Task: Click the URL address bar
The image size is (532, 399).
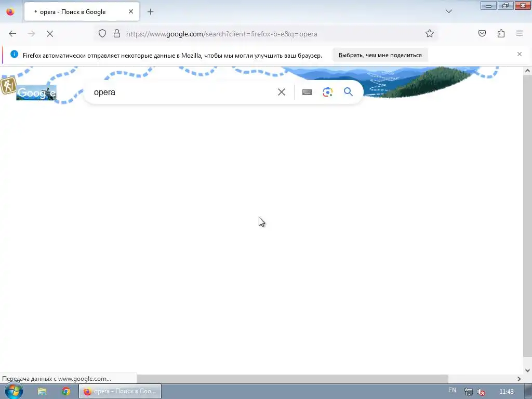Action: (x=265, y=34)
